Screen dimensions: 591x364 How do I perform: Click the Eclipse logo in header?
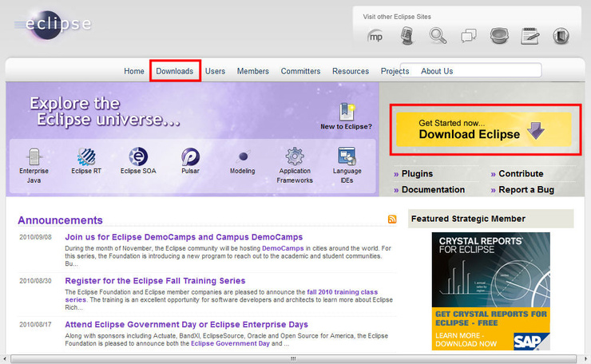(53, 25)
